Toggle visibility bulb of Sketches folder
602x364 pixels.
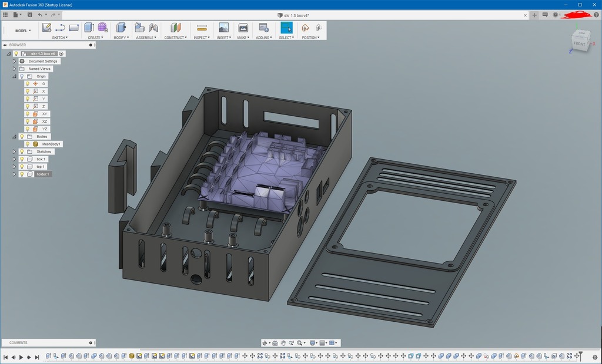[x=22, y=151]
